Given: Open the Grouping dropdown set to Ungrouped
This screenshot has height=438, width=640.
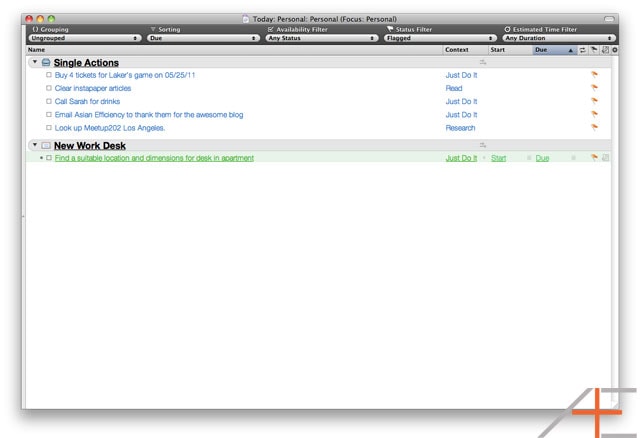Looking at the screenshot, I should click(84, 38).
